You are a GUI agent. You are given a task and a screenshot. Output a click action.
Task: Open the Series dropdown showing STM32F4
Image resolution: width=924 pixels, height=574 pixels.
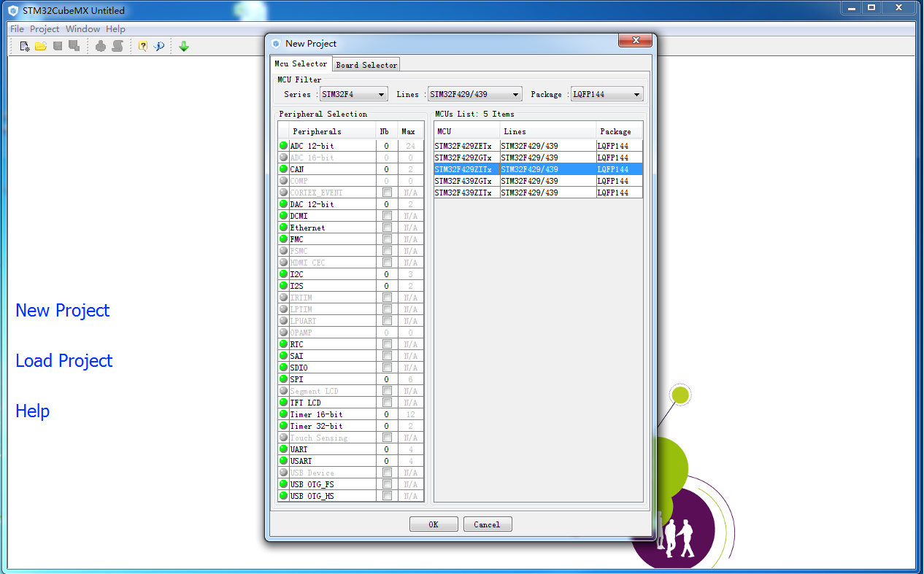coord(353,94)
